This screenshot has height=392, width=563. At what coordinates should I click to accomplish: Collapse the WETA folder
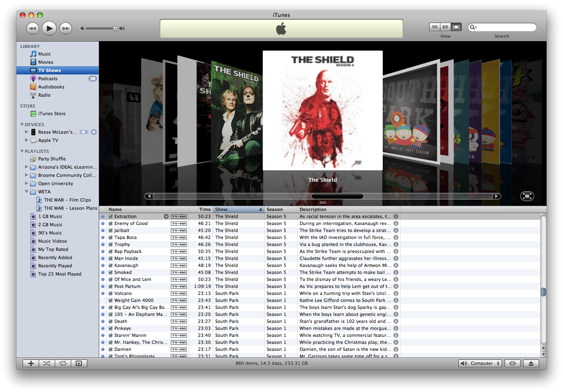click(x=27, y=192)
